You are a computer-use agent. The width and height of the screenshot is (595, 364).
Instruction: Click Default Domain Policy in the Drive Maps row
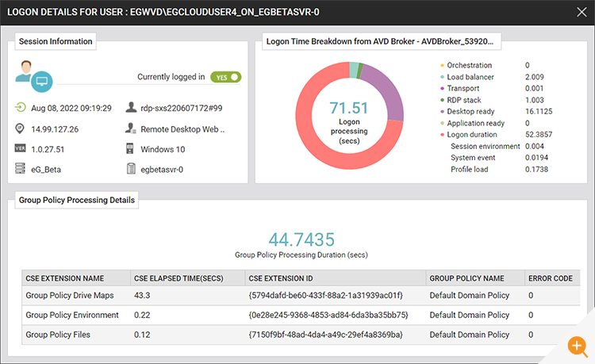pos(470,295)
